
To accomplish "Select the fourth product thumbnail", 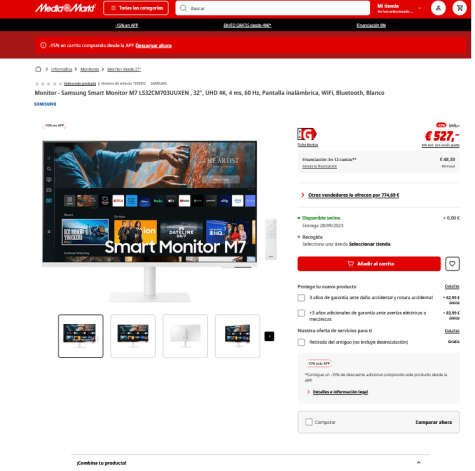I will pyautogui.click(x=237, y=336).
